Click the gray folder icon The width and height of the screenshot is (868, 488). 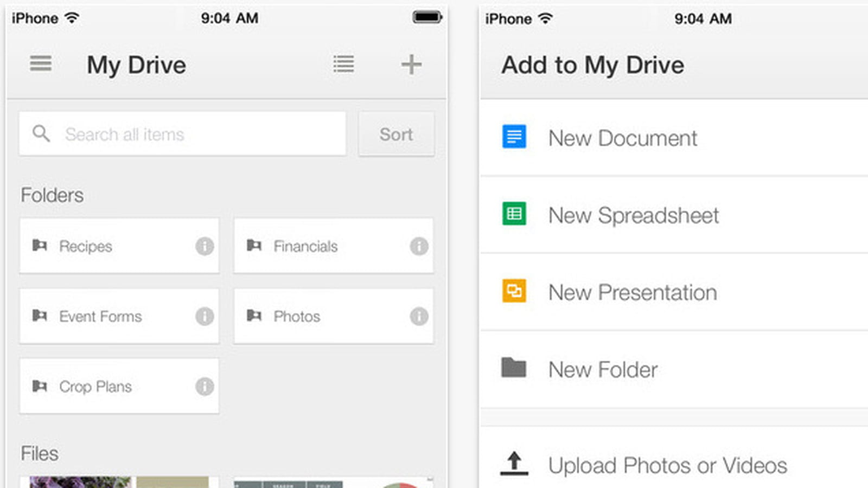(x=514, y=368)
